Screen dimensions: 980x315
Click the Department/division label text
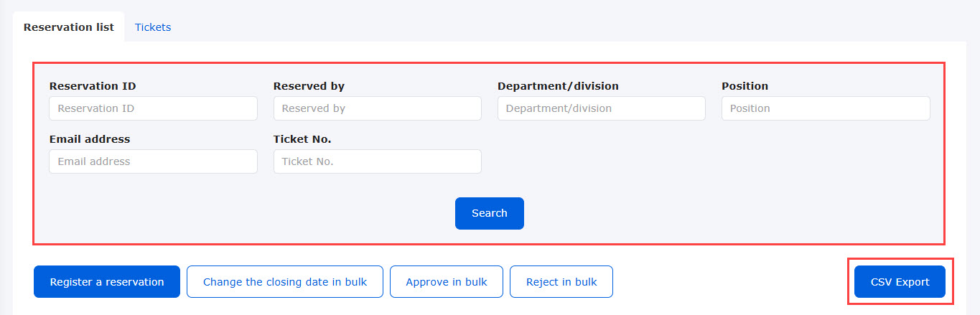tap(558, 86)
